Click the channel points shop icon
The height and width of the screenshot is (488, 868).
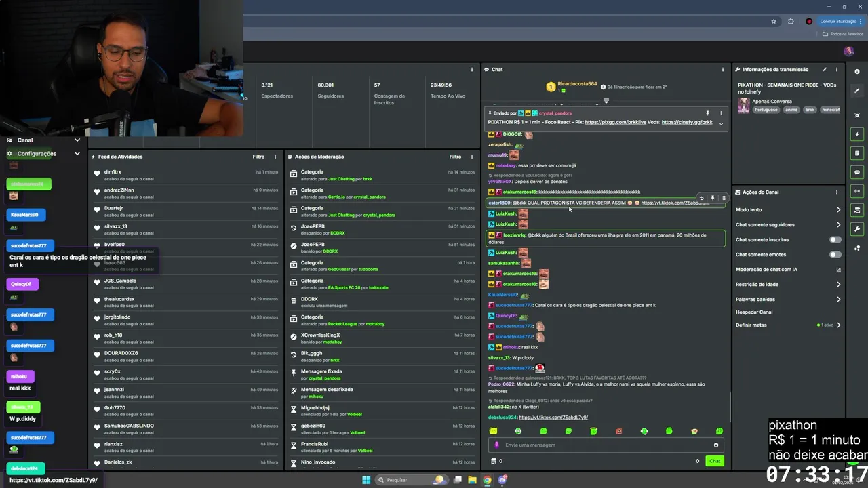pyautogui.click(x=494, y=461)
